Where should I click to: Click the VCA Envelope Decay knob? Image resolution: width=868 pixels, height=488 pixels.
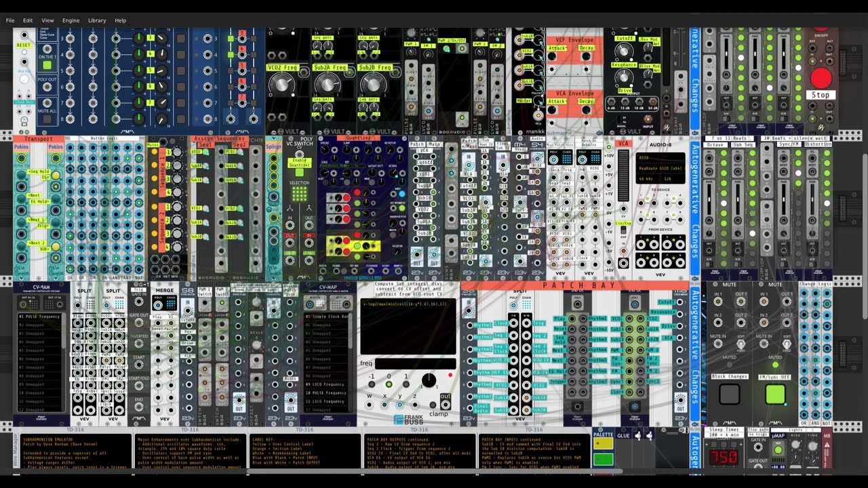pos(586,111)
